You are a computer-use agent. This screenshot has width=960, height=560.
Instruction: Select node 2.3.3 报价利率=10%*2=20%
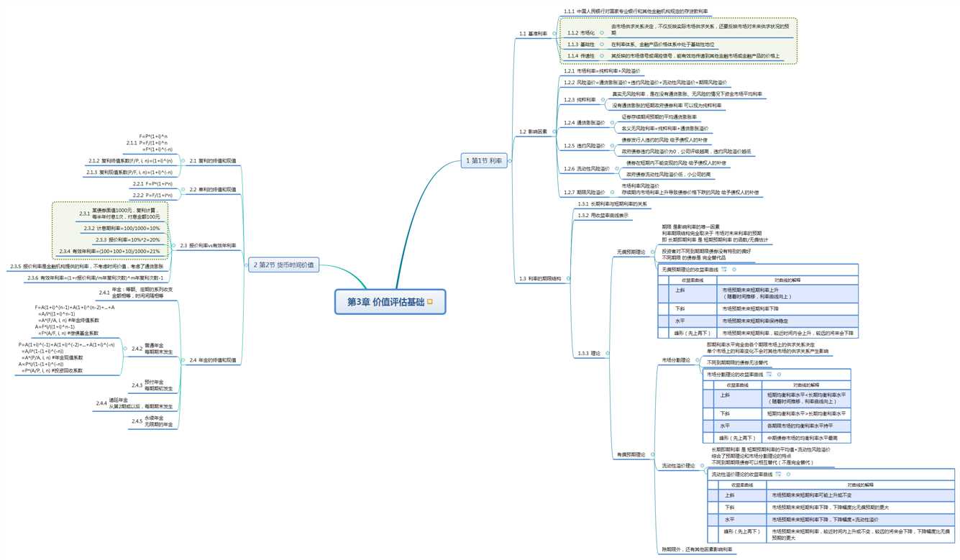pyautogui.click(x=127, y=239)
